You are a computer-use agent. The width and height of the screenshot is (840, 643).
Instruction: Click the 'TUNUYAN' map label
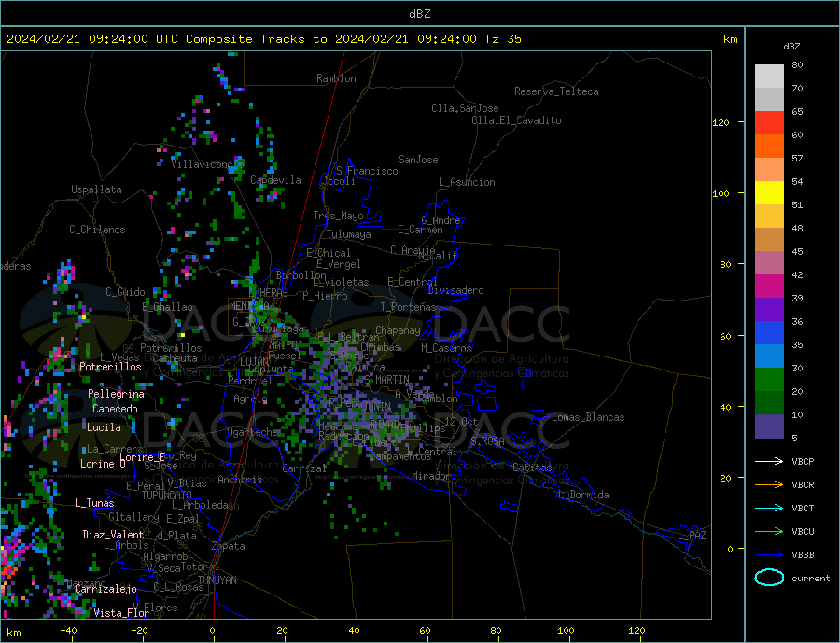point(217,580)
